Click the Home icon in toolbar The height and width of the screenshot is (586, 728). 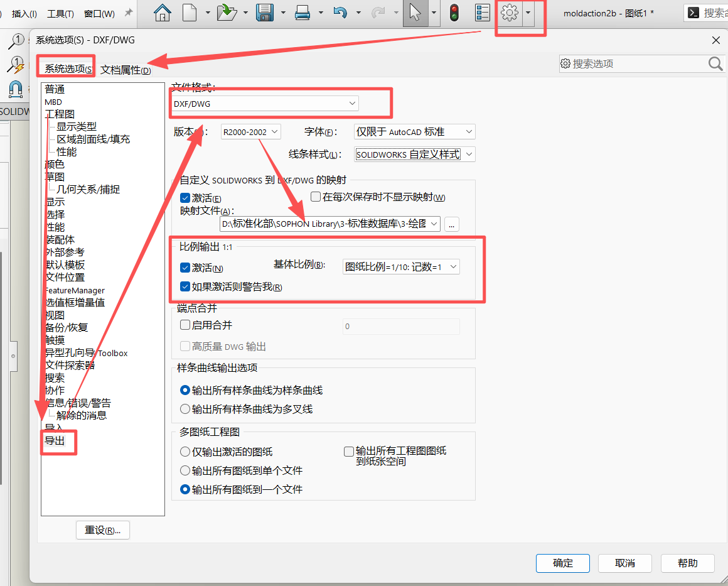point(162,13)
